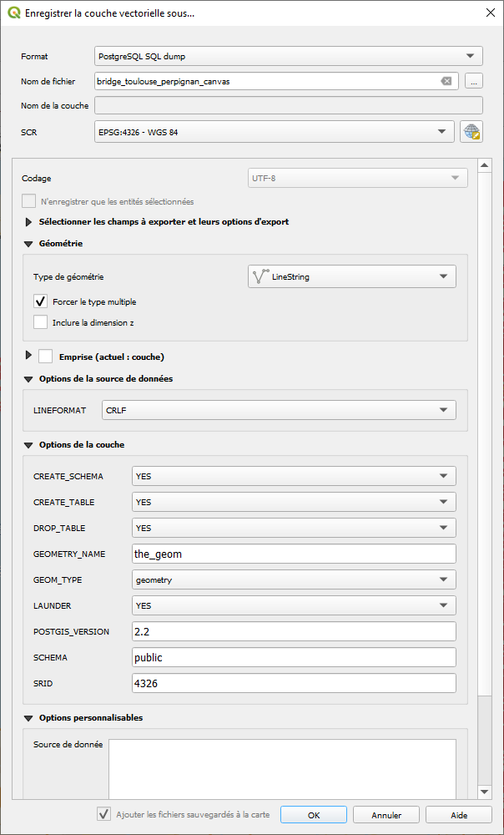Open the DROP_TABLE dropdown

(294, 528)
